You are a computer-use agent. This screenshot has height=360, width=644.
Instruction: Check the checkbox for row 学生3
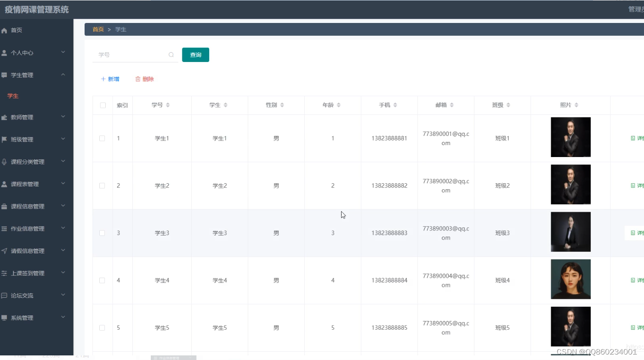point(102,233)
